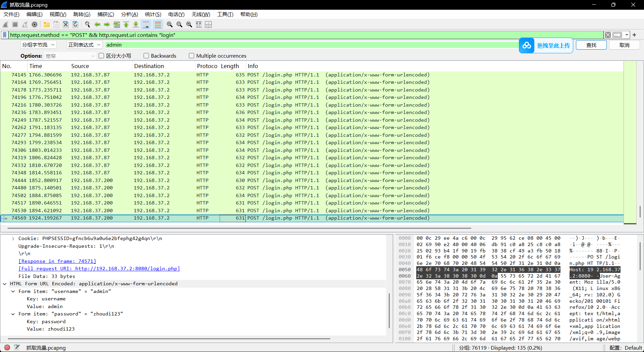Screen dimensions: 644x352
Task: Select packet 74444 from 192.168.37.200
Action: pyautogui.click(x=312, y=180)
